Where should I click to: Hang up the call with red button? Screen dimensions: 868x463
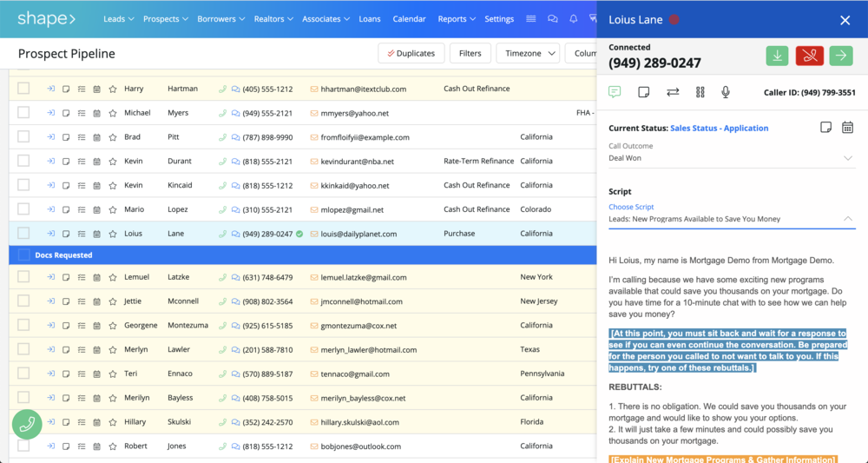(x=809, y=56)
